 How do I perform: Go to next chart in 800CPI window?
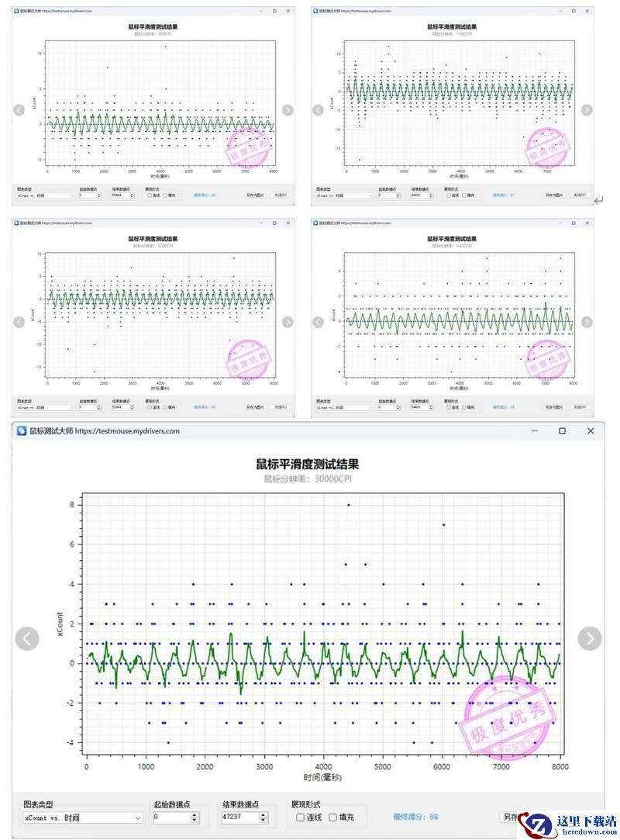tap(288, 110)
